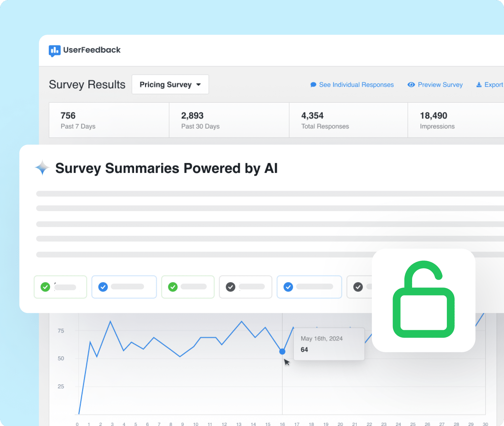This screenshot has width=504, height=426.
Task: Click the 75 y-axis label
Action: [61, 331]
